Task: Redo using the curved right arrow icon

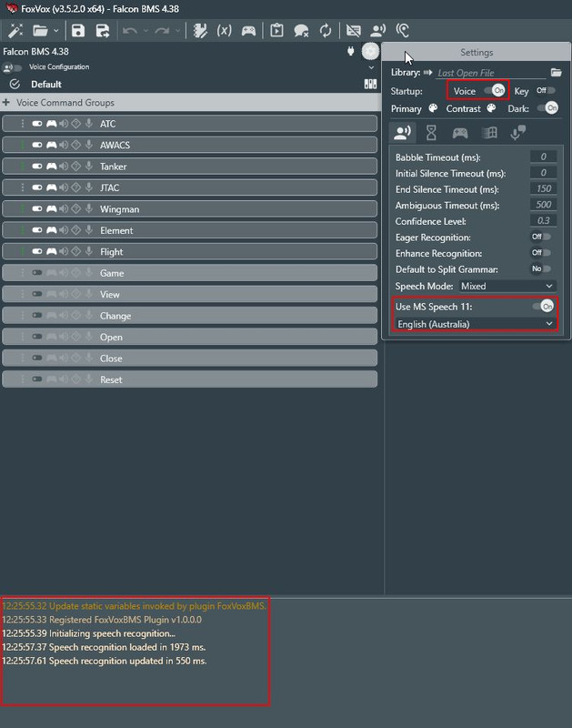Action: coord(162,31)
